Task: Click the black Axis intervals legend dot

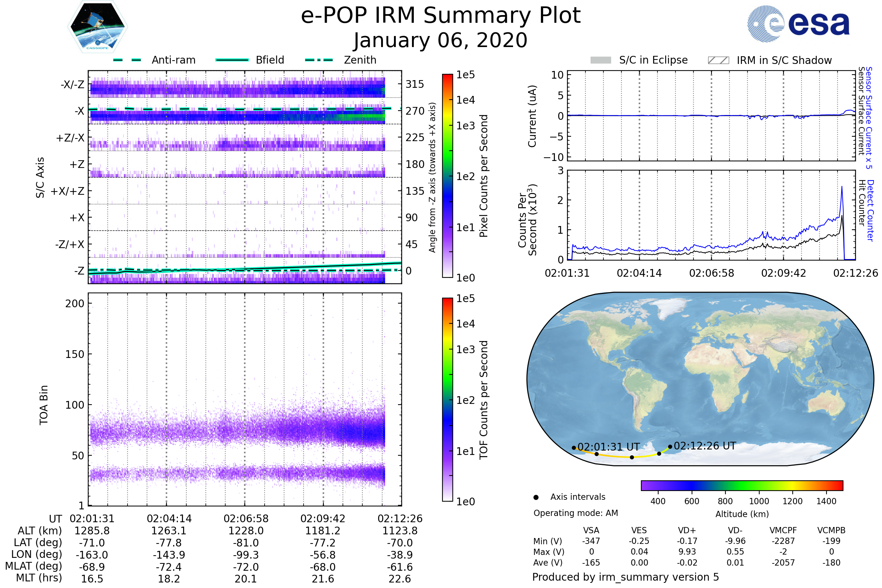Action: pos(536,497)
